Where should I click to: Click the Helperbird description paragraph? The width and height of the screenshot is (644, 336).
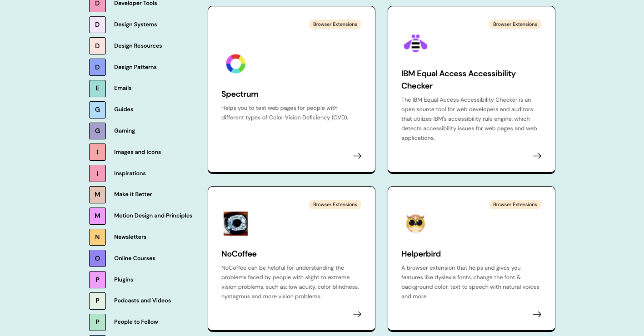coord(470,282)
